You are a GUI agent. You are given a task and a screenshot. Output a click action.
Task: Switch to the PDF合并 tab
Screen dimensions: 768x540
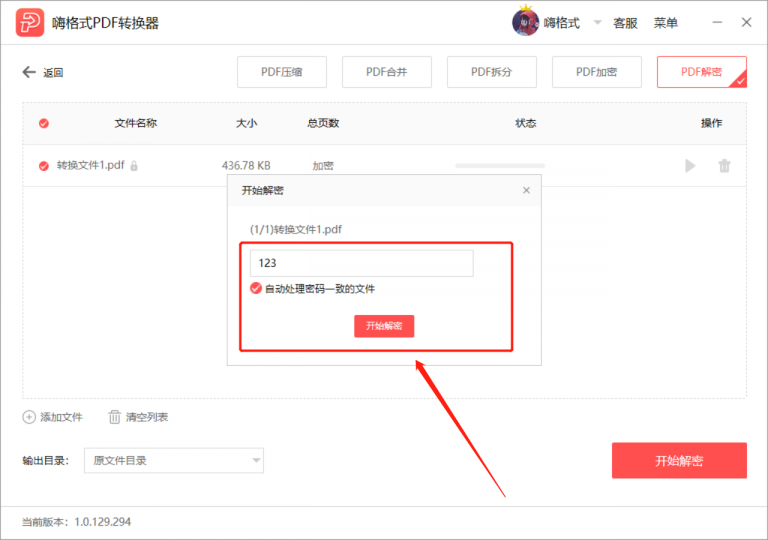[x=386, y=72]
